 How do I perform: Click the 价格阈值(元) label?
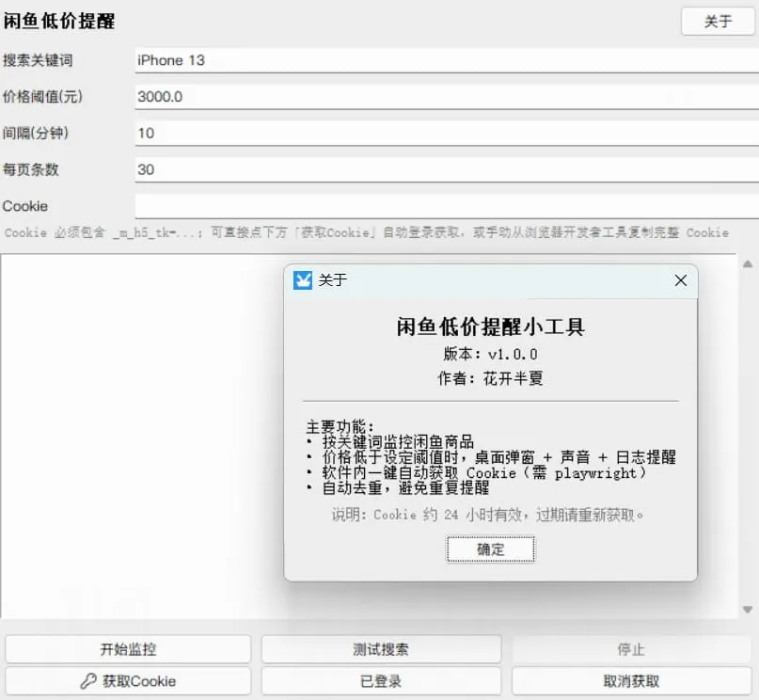click(x=42, y=97)
